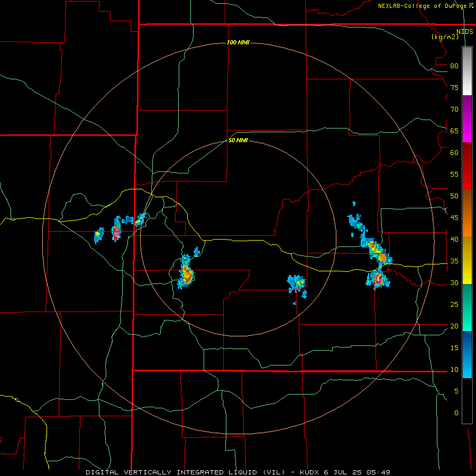Click the 100 NMI range ring label

[x=238, y=42]
